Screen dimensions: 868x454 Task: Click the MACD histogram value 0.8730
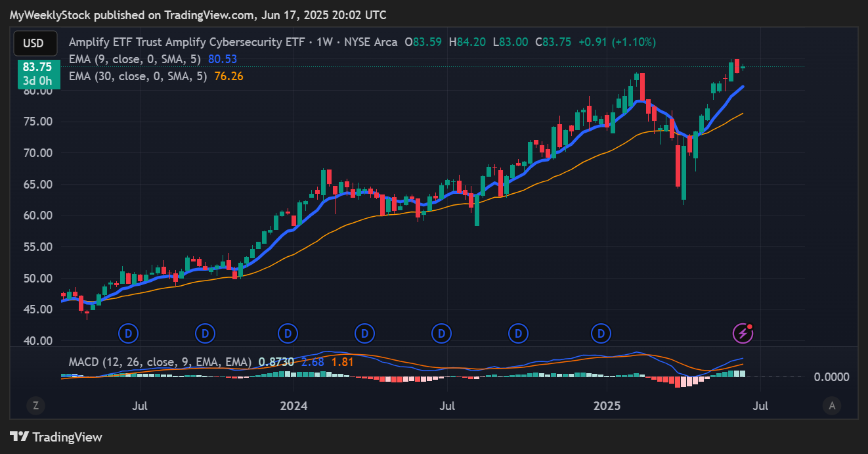[x=276, y=362]
